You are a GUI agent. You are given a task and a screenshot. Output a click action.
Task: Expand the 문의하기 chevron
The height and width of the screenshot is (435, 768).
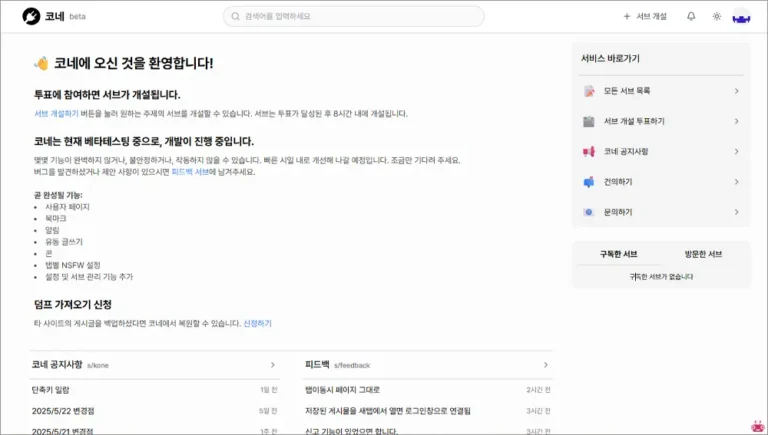point(736,212)
